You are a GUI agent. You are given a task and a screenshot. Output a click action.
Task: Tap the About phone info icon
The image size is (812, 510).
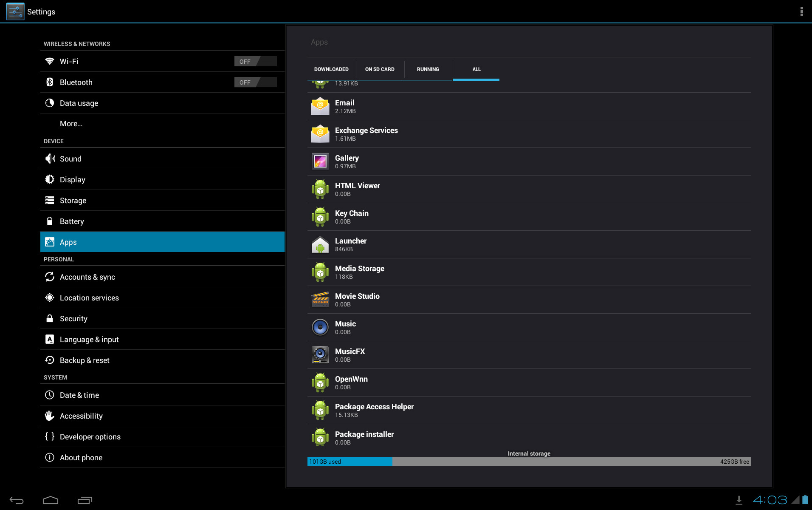50,457
